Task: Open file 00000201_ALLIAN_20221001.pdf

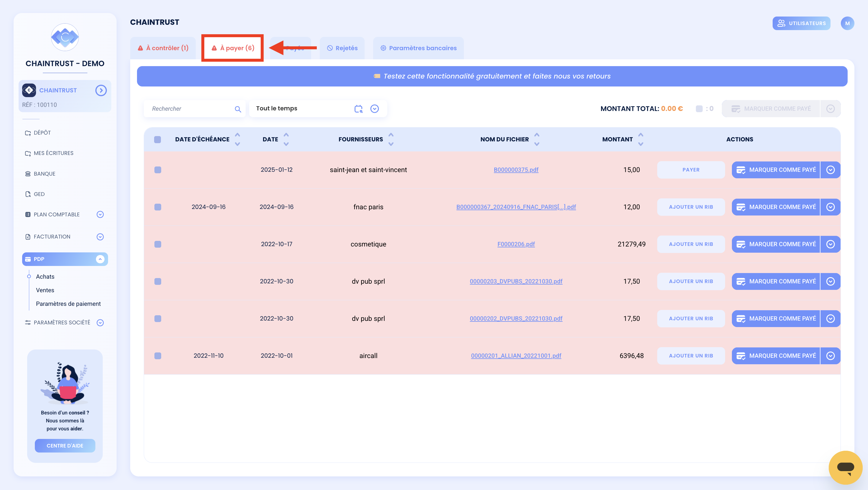Action: 516,355
